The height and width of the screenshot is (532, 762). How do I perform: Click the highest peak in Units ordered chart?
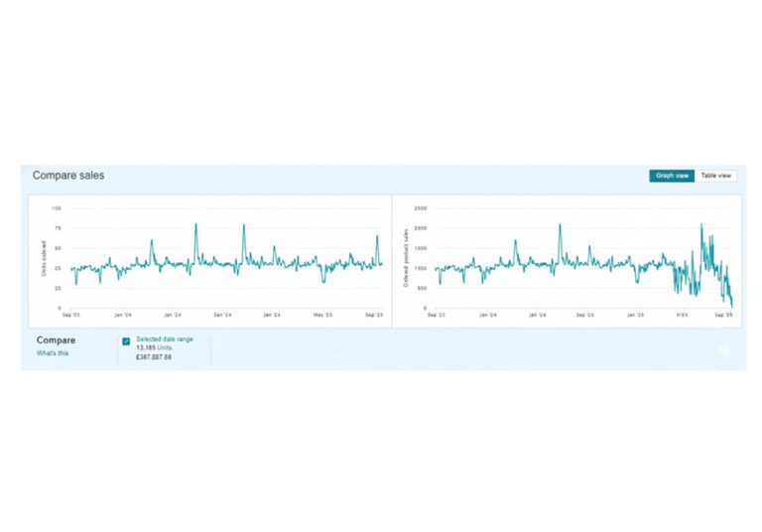point(195,224)
